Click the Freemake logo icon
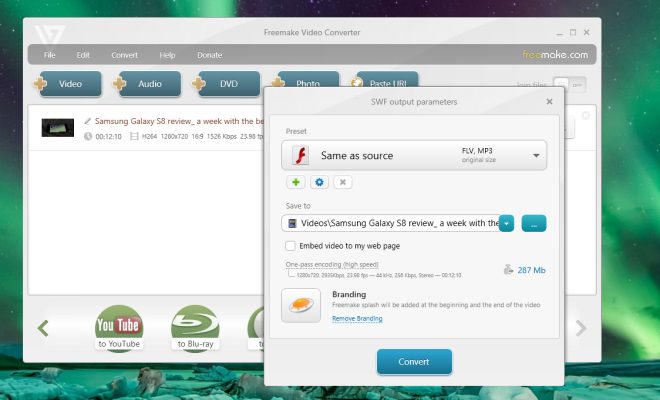The width and height of the screenshot is (660, 400). (50, 35)
